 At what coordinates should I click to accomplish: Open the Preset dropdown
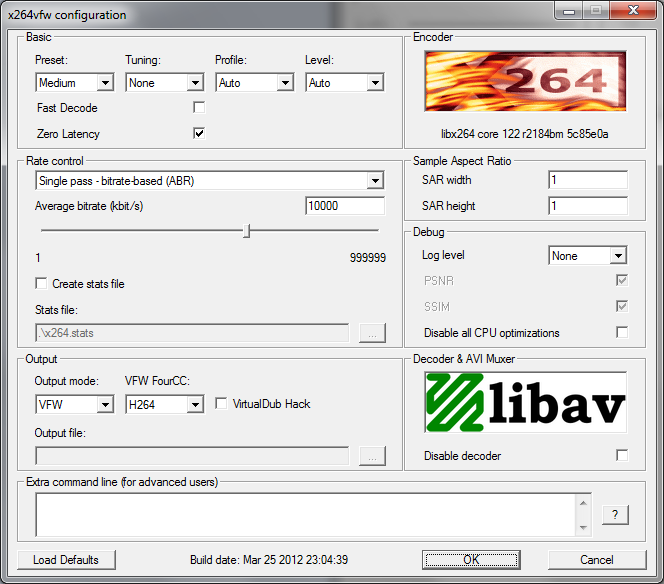pyautogui.click(x=75, y=83)
